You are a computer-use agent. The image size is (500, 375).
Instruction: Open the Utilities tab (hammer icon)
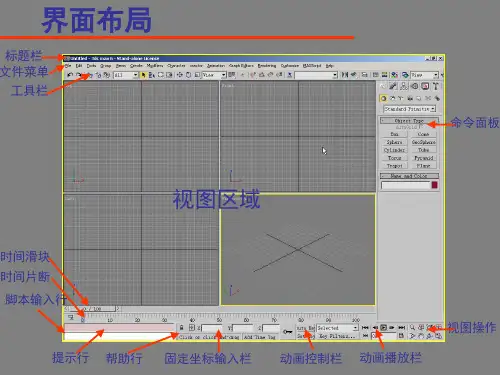(x=435, y=86)
